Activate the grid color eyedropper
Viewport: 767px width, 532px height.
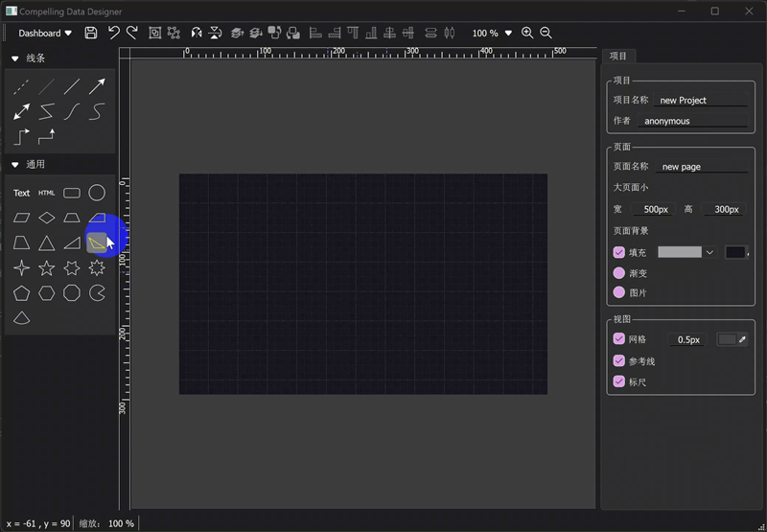742,339
